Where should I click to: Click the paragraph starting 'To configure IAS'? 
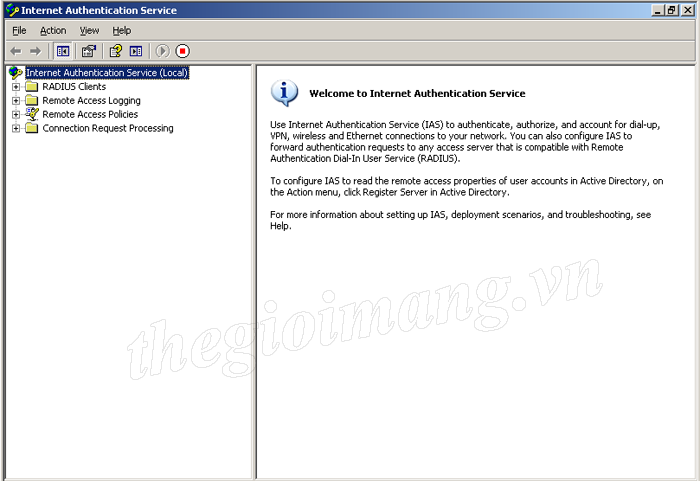pos(467,187)
